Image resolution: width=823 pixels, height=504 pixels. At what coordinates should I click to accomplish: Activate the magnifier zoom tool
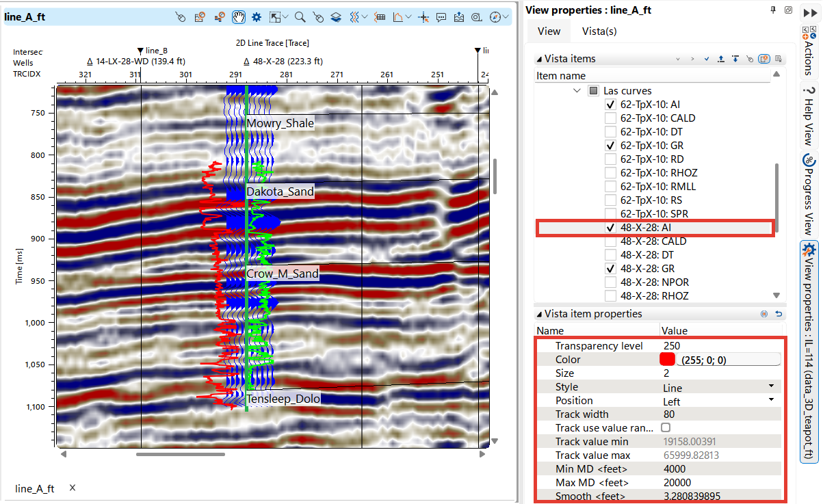tap(300, 17)
